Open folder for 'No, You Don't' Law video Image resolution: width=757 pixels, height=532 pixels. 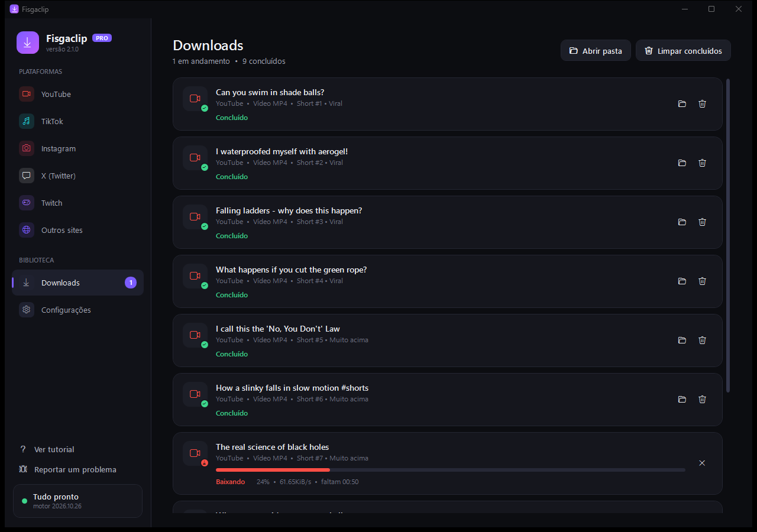click(x=682, y=340)
